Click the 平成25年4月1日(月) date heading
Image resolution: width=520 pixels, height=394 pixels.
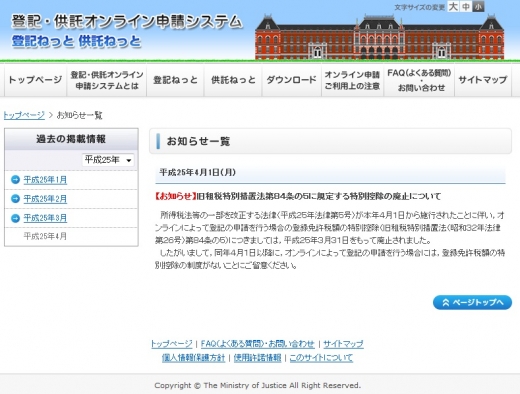click(198, 172)
